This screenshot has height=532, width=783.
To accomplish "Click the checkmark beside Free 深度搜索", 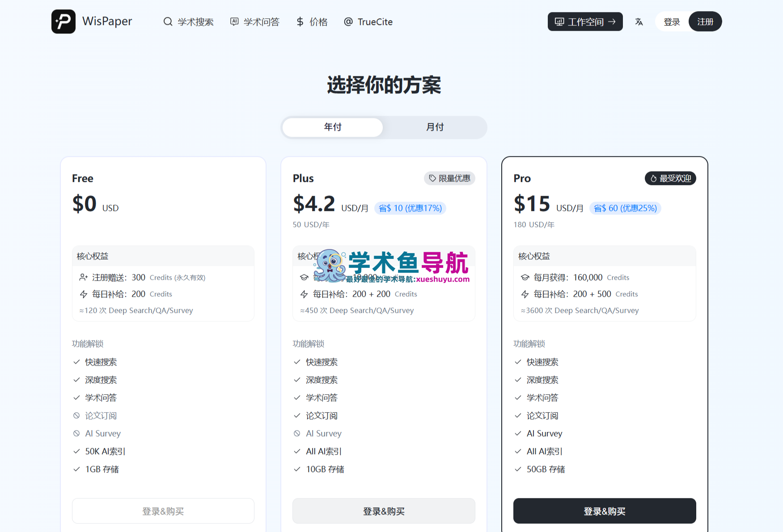I will (x=76, y=380).
